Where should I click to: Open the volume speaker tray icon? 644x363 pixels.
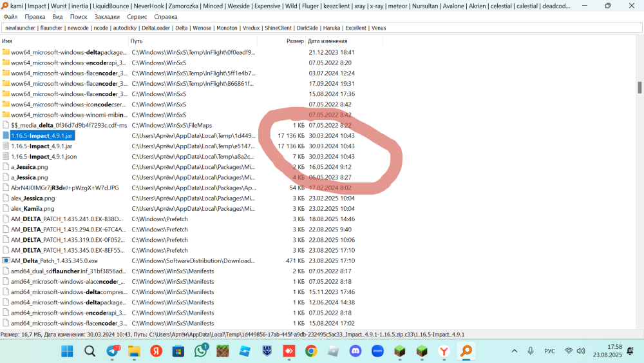pos(581,351)
